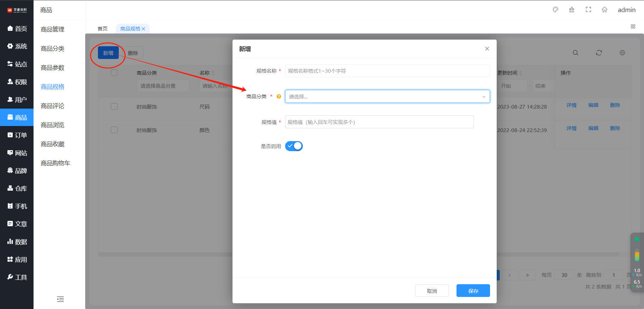Click the 规格名称 input field

coord(387,71)
